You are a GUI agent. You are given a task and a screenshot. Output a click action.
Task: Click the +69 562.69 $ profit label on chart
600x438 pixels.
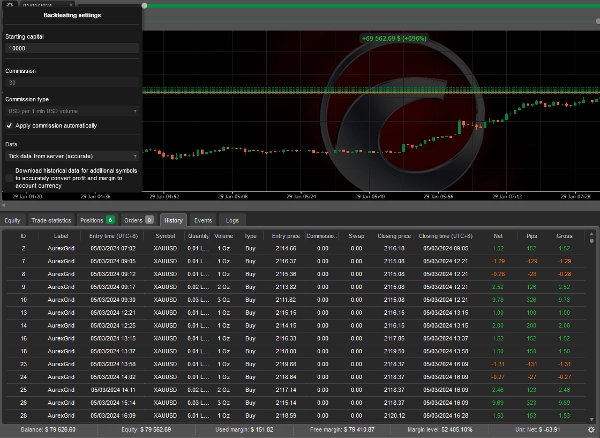(x=394, y=39)
